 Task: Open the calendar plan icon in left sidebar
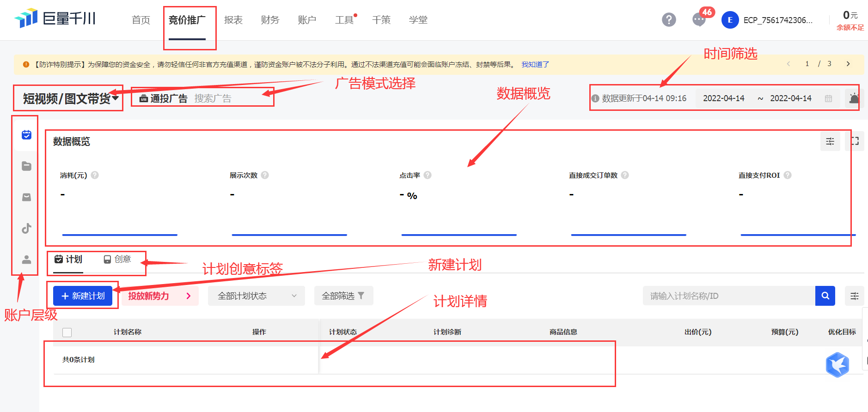pyautogui.click(x=26, y=135)
